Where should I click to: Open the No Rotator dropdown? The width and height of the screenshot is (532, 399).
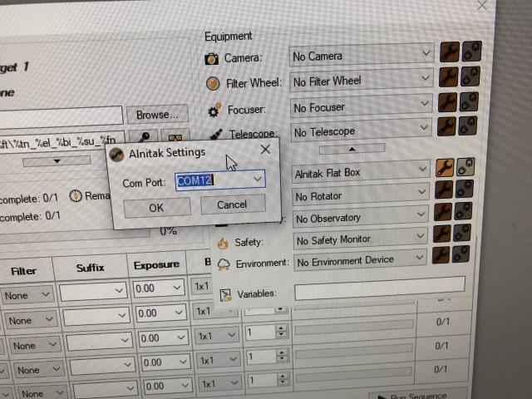point(421,192)
